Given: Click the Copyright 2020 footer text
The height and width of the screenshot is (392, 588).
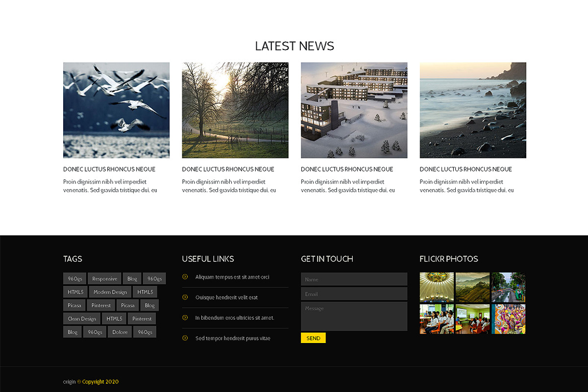Looking at the screenshot, I should 100,382.
